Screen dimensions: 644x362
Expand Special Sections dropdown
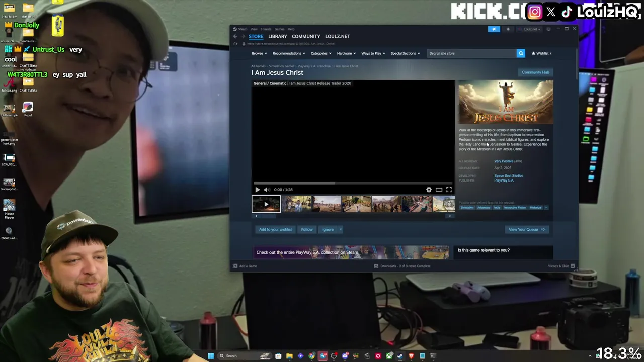pos(405,53)
